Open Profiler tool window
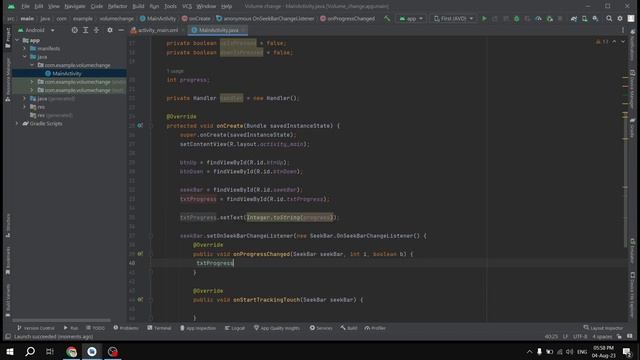Viewport: 640px width, 360px height. tap(375, 328)
